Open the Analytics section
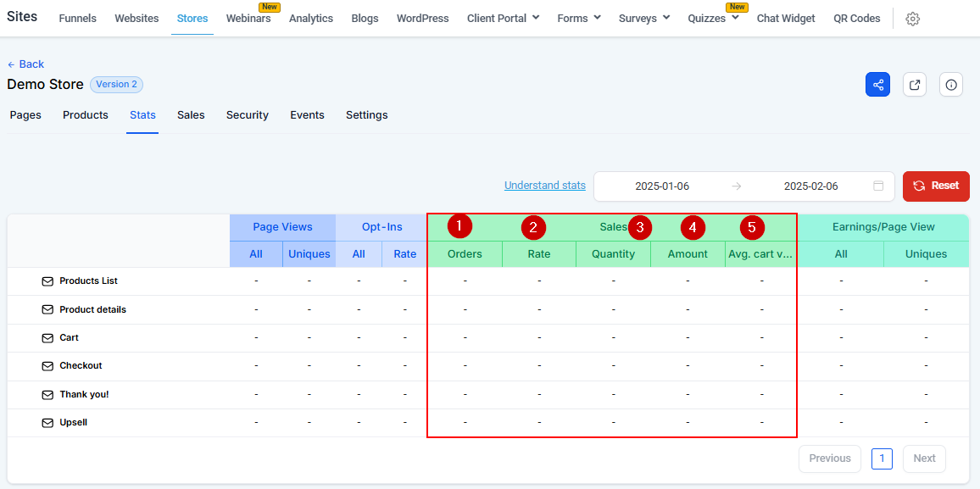This screenshot has height=489, width=980. (311, 18)
